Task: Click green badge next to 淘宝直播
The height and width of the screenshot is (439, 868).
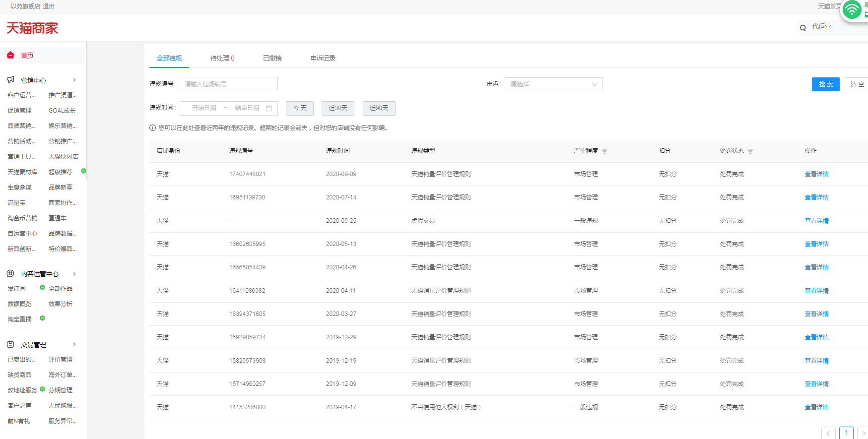Action: click(42, 318)
